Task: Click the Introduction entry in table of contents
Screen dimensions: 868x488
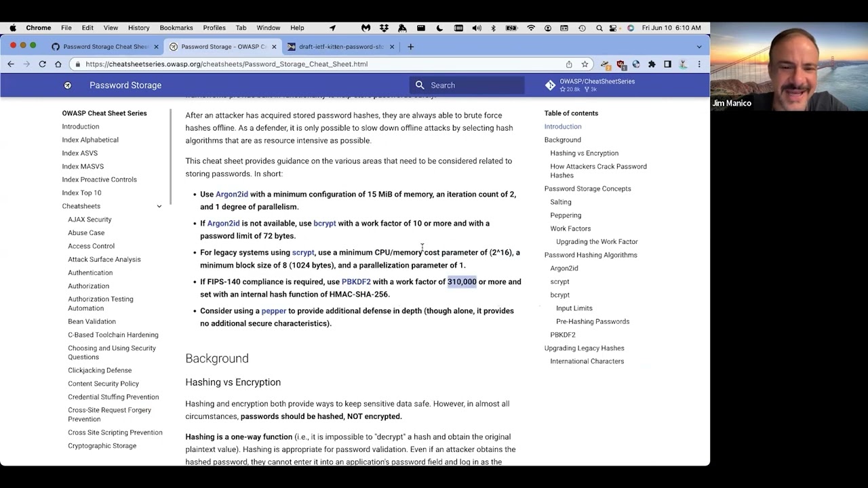Action: (562, 127)
